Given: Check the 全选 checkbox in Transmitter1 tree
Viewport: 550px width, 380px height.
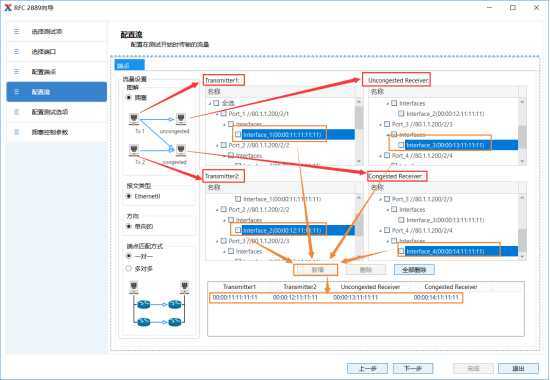Looking at the screenshot, I should [216, 103].
